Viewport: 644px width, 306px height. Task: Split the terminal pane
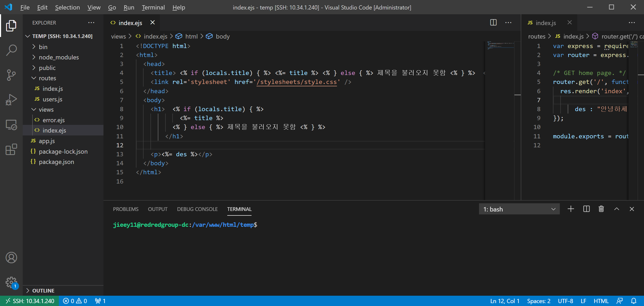pyautogui.click(x=586, y=209)
